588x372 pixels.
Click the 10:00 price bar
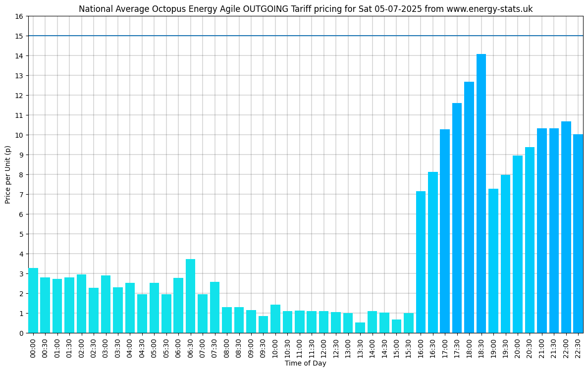tap(275, 319)
